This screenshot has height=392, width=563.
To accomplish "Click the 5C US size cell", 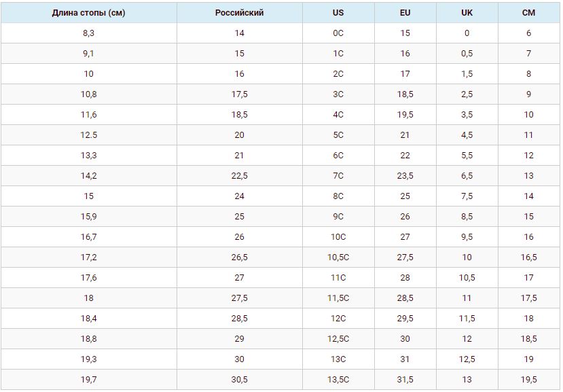I will coord(338,135).
